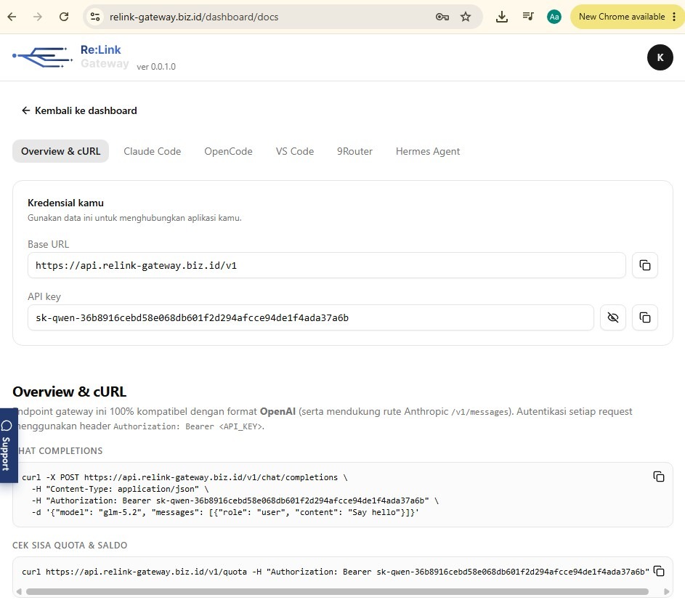685x616 pixels.
Task: Click the browser forward arrow
Action: 38,17
